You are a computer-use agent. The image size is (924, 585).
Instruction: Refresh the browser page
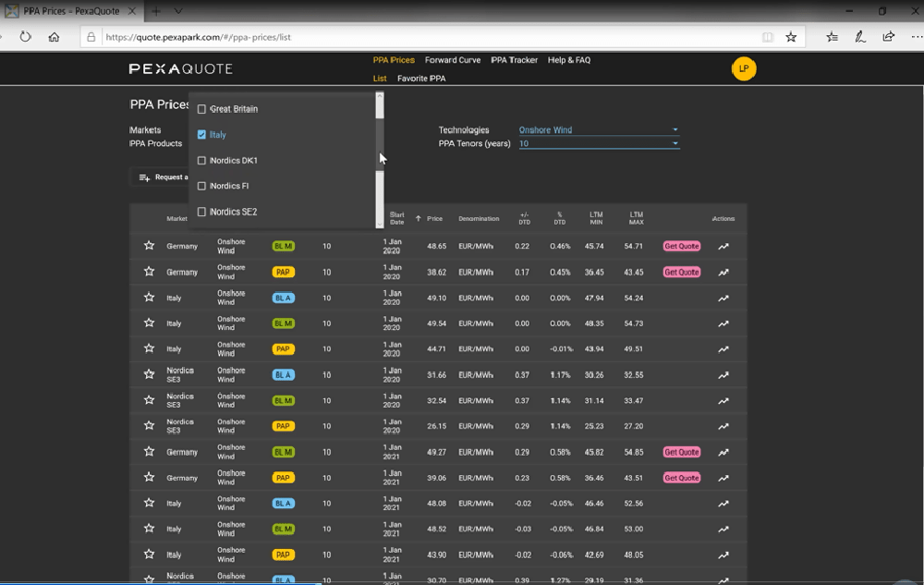click(x=25, y=37)
